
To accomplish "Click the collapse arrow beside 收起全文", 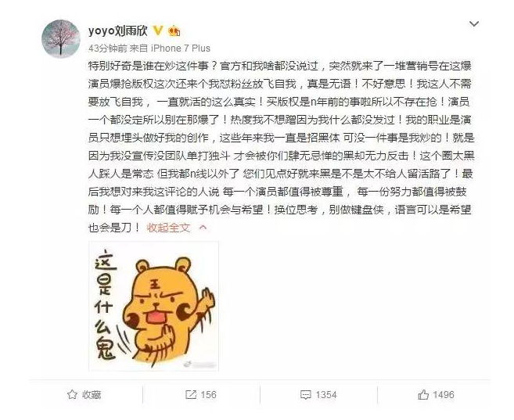I will (x=203, y=228).
